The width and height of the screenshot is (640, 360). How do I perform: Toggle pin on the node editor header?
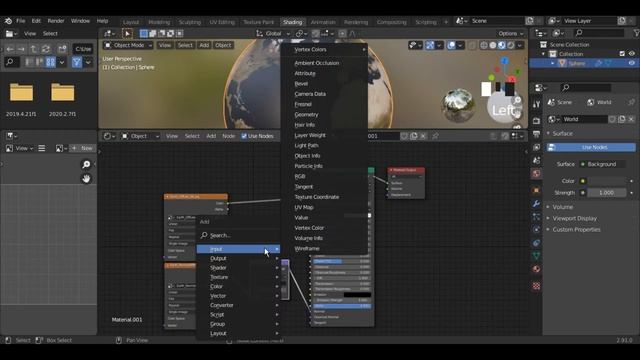(435, 136)
